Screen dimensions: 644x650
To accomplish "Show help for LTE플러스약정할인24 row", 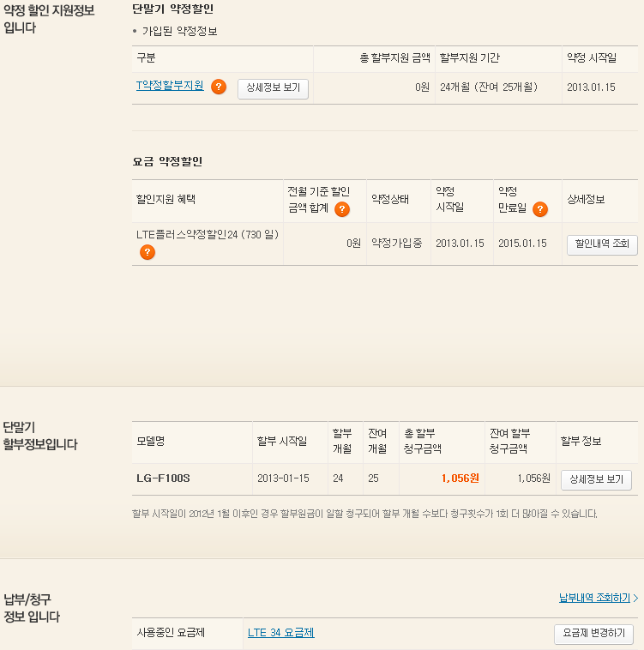I will click(x=147, y=252).
